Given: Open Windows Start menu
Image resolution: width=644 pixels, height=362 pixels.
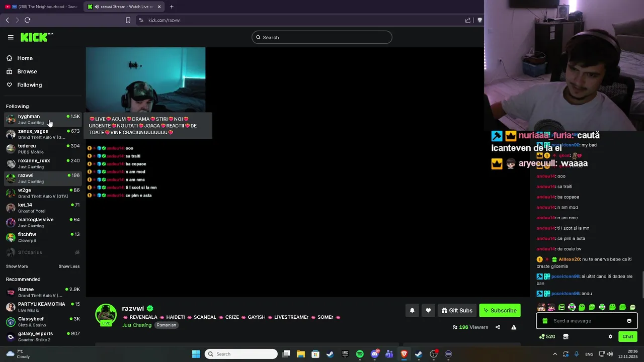Looking at the screenshot, I should (x=196, y=354).
